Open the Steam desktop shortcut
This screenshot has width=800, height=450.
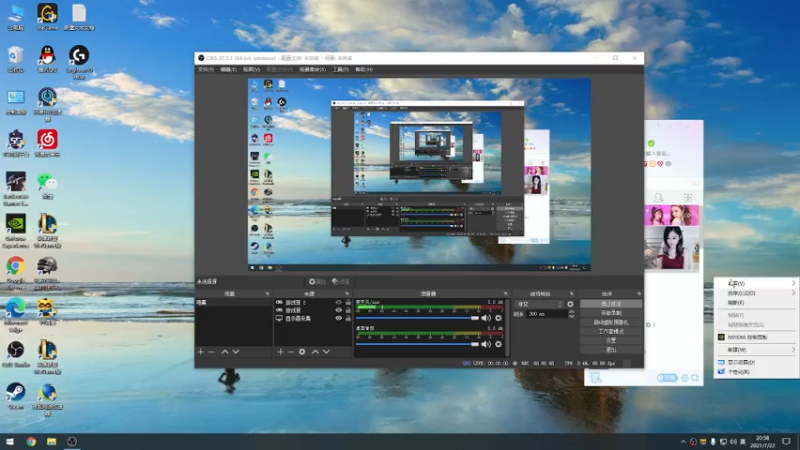coord(16,396)
